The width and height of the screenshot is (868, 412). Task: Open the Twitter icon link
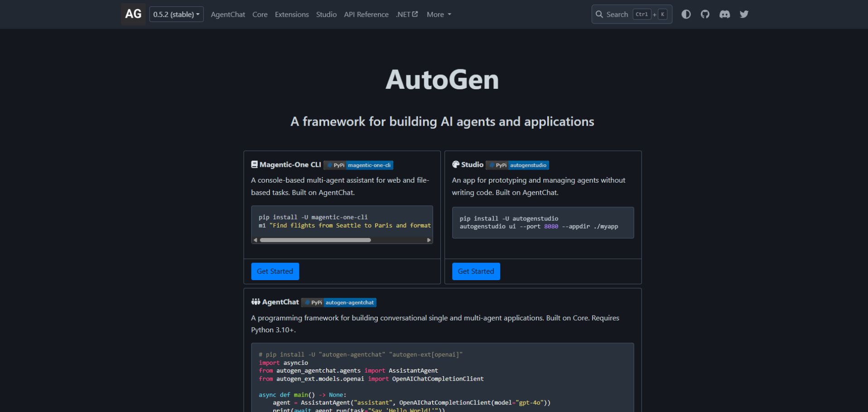[744, 14]
